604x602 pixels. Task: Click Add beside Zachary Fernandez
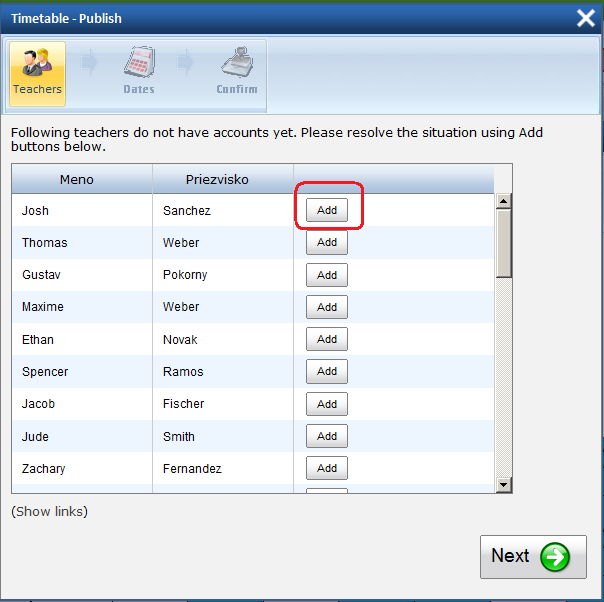(x=327, y=468)
